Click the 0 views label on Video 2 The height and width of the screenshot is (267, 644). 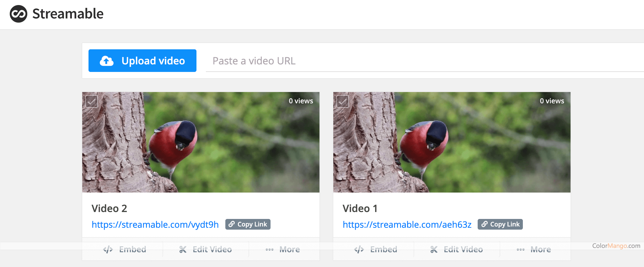coord(301,101)
